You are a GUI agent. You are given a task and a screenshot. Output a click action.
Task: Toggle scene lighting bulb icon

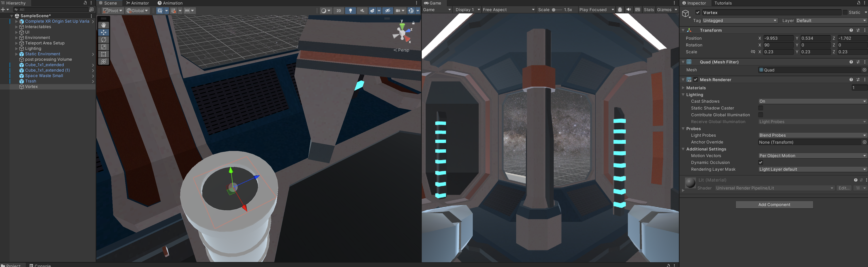(x=350, y=10)
